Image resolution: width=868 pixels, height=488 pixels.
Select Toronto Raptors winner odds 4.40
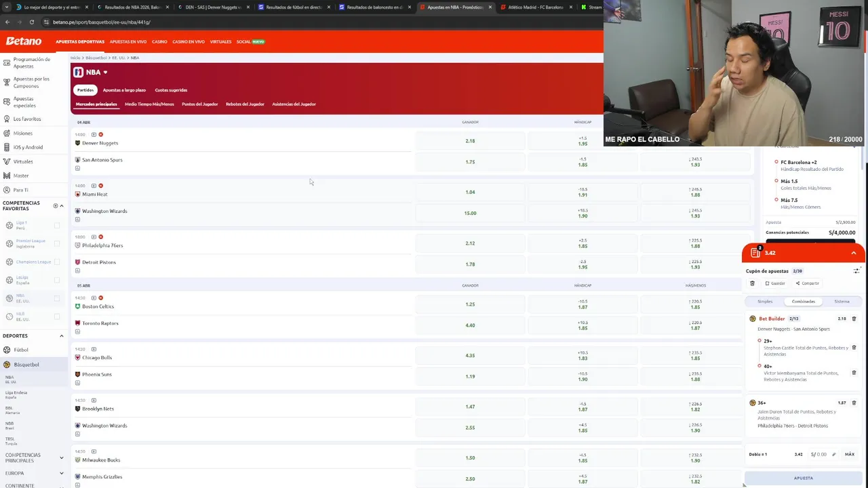pos(470,325)
